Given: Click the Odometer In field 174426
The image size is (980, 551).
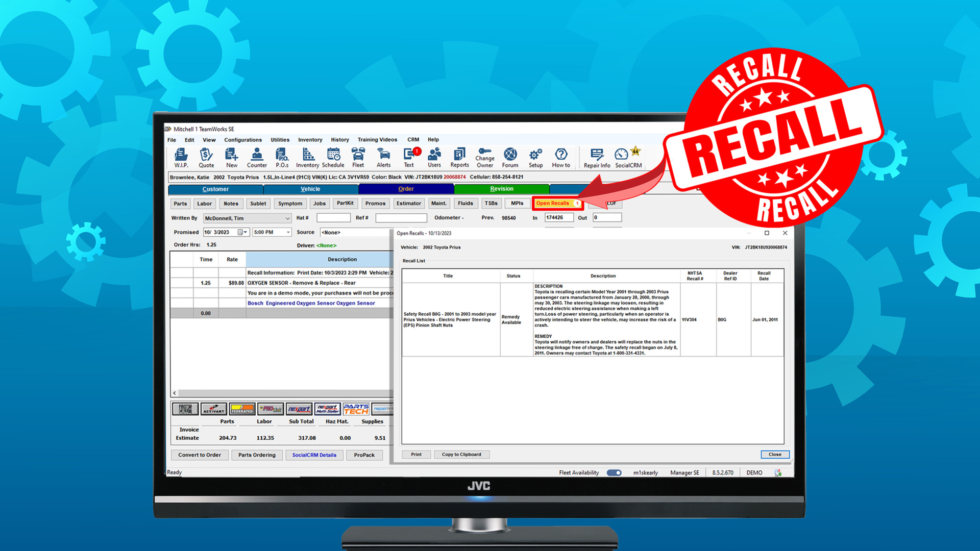Looking at the screenshot, I should 559,217.
